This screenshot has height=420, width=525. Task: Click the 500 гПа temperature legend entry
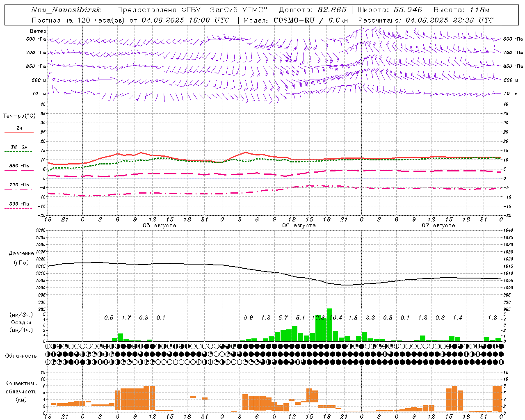pyautogui.click(x=19, y=204)
